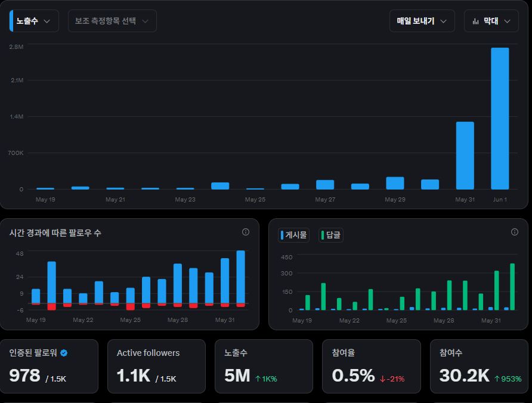The height and width of the screenshot is (403, 532).
Task: Select the 참여수 30.2K stat card
Action: 479,367
